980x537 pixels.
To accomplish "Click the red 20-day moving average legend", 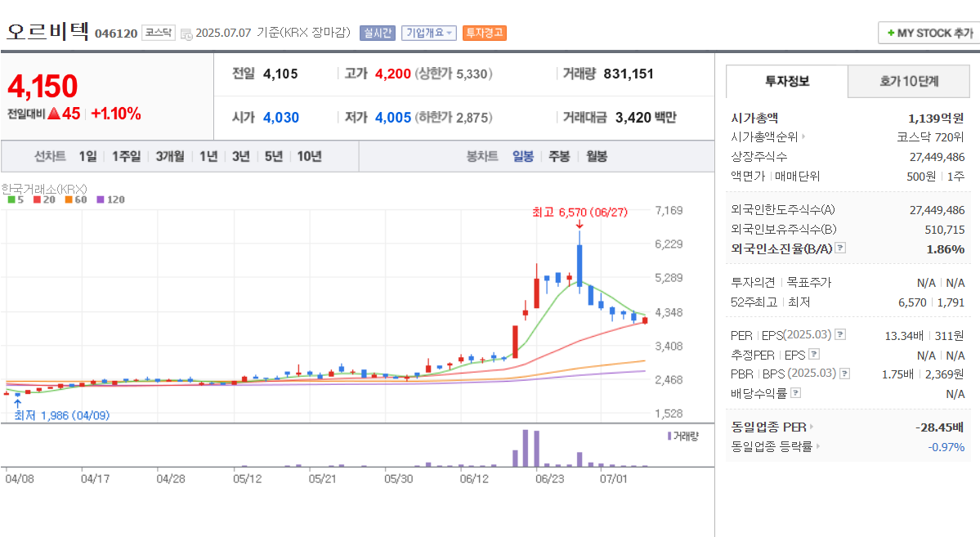I will [44, 200].
